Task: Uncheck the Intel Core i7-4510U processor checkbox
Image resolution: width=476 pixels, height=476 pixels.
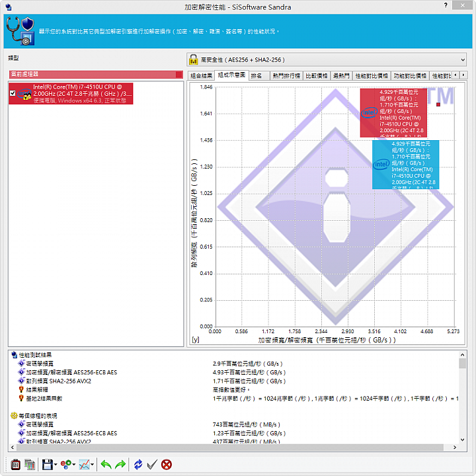Action: (13, 93)
